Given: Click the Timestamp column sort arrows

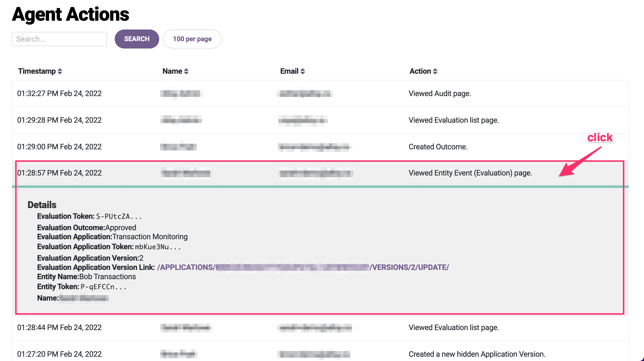Looking at the screenshot, I should coord(60,71).
